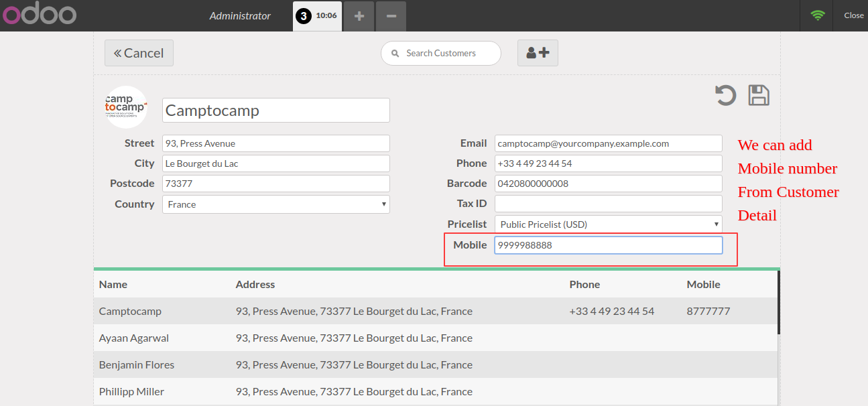Open the Pricelist dropdown
Screen dimensions: 868x406
(x=609, y=224)
